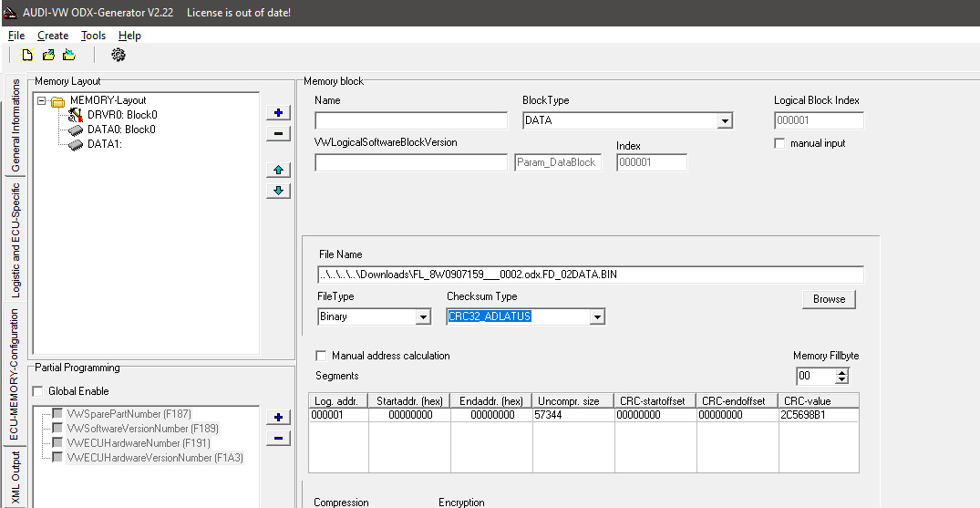This screenshot has width=980, height=508.
Task: Switch to General Informations tab
Action: tap(15, 125)
